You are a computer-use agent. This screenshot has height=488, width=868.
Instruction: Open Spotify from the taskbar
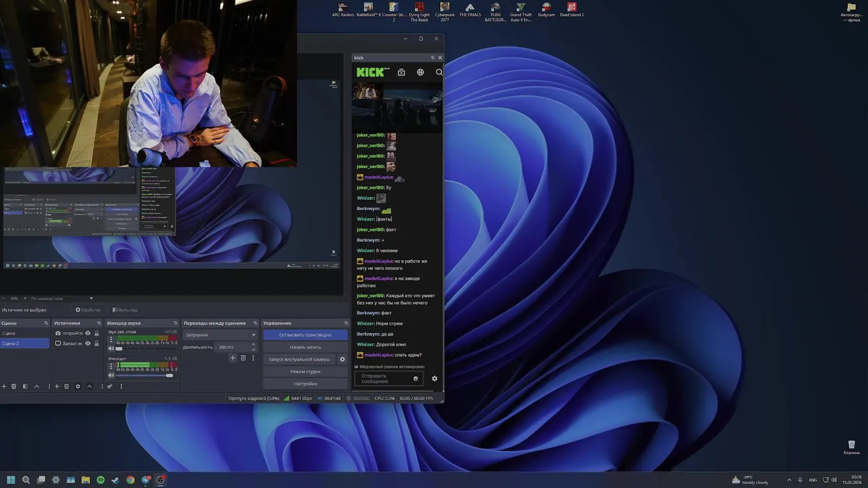[100, 480]
